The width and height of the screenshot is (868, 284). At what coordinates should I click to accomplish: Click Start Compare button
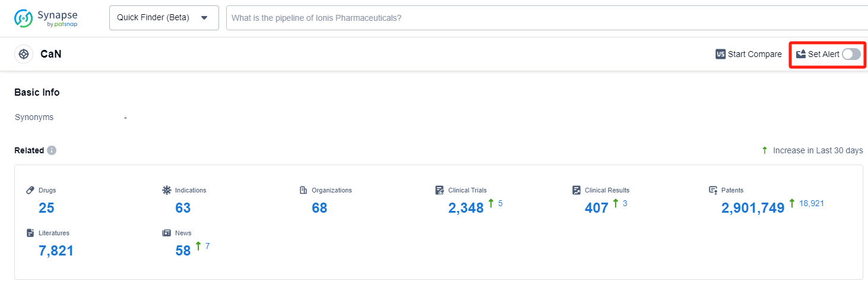[749, 54]
